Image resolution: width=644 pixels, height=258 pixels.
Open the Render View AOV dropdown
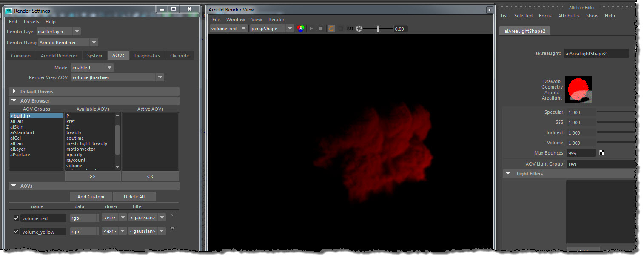[160, 77]
